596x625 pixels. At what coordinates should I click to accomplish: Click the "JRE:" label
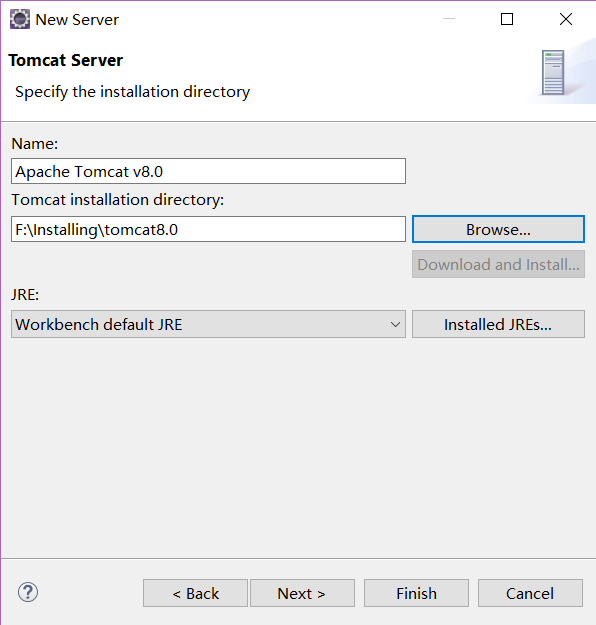(x=25, y=295)
